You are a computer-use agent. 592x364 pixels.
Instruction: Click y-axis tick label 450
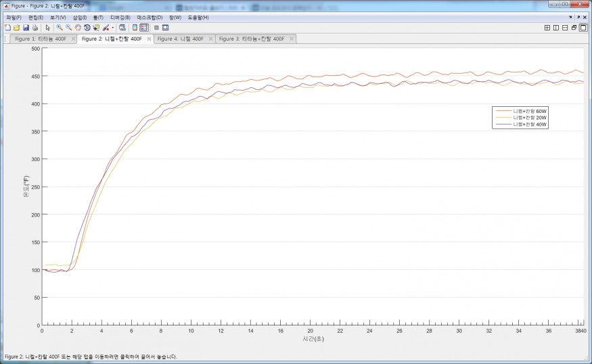click(35, 76)
